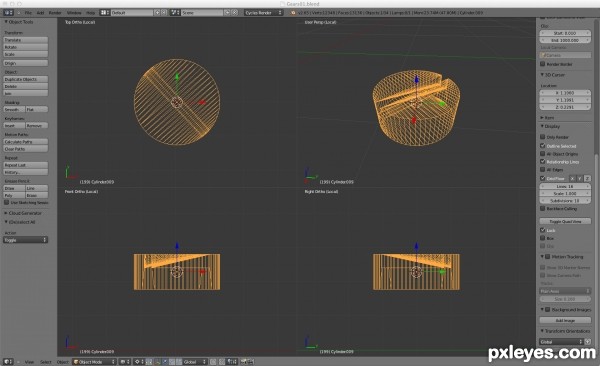This screenshot has width=600, height=366.
Task: Enable the All Object Origins checkbox
Action: coord(543,154)
